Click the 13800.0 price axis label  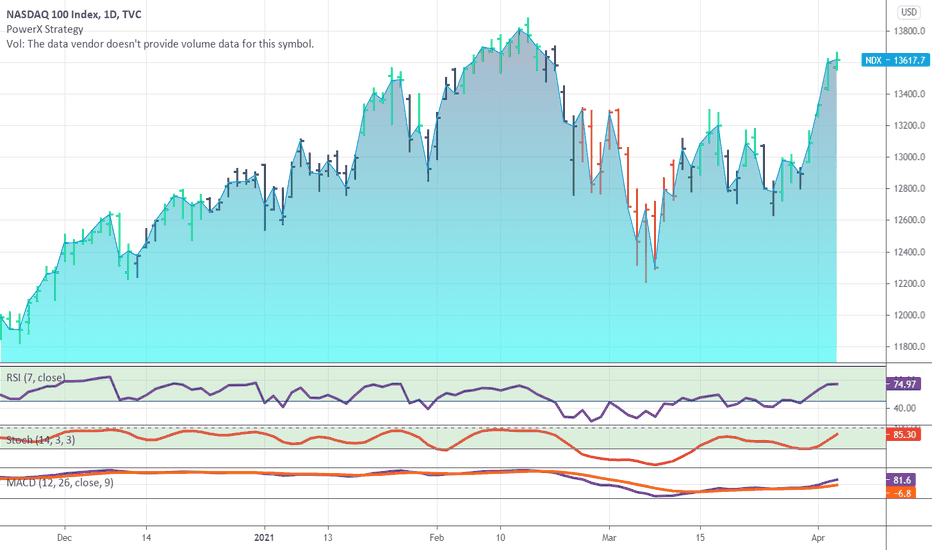(x=909, y=31)
